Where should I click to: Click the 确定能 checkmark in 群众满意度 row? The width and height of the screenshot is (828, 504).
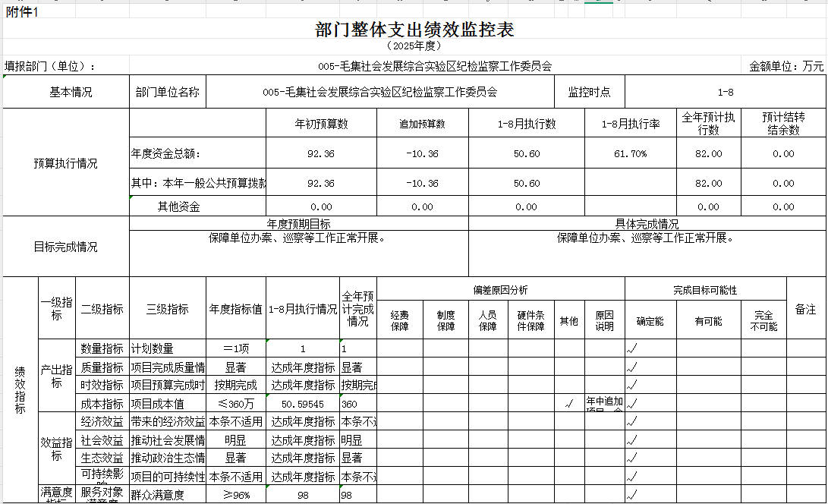(631, 496)
